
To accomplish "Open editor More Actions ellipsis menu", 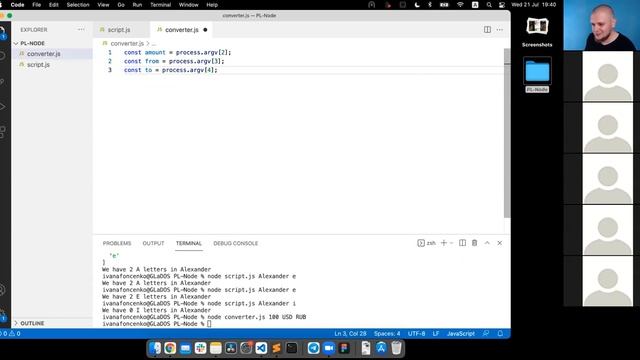I will click(x=500, y=30).
